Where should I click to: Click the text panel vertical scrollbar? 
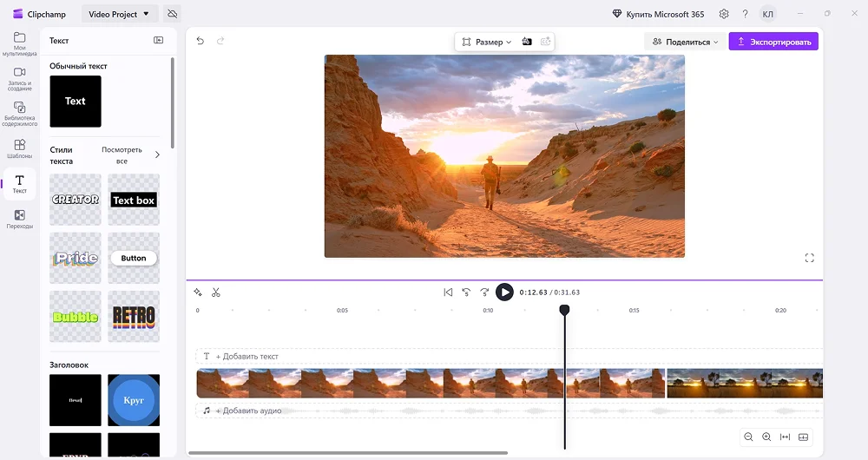172,103
